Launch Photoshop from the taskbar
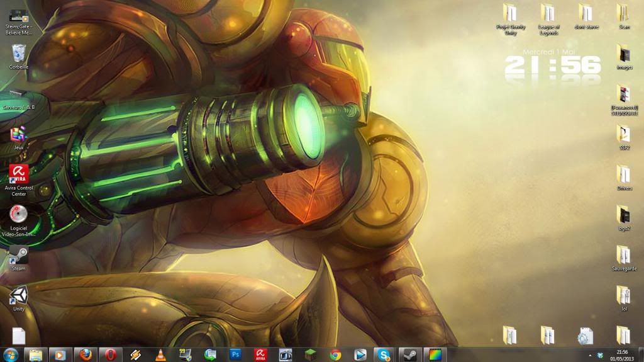 tap(235, 354)
